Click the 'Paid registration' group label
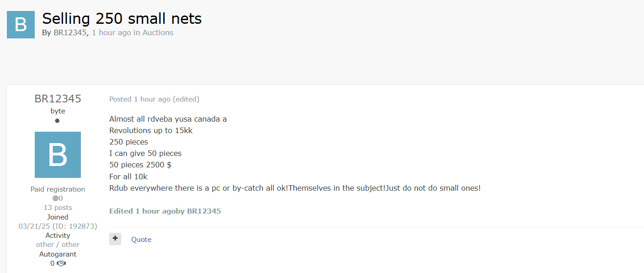 click(x=58, y=189)
